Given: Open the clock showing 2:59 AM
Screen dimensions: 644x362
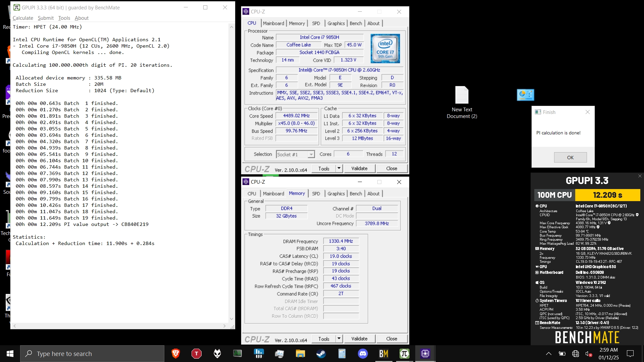Looking at the screenshot, I should pos(608,354).
